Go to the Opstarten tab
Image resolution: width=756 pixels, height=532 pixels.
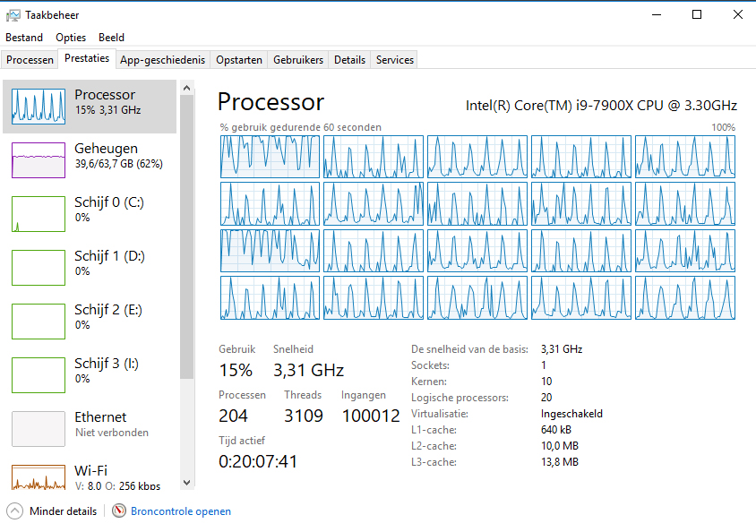point(239,60)
